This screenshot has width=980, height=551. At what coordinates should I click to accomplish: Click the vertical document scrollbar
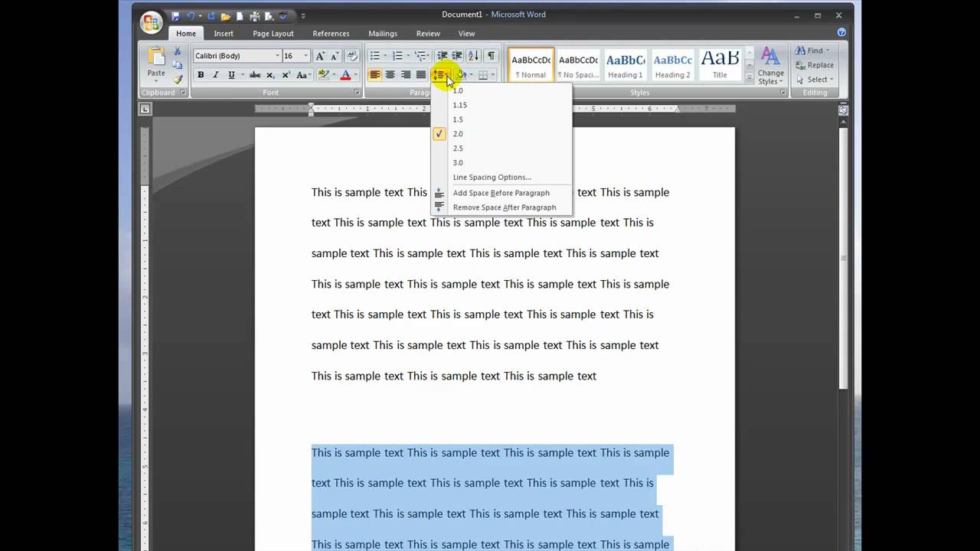pos(843,260)
